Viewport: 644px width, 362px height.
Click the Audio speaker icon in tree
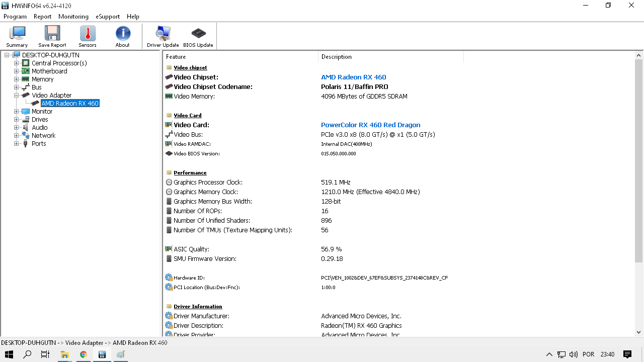click(x=26, y=128)
